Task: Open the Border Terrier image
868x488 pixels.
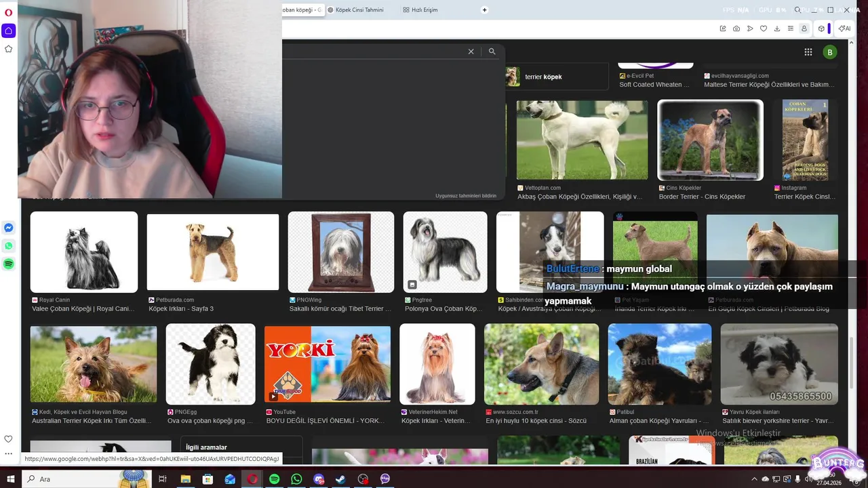Action: pyautogui.click(x=710, y=140)
